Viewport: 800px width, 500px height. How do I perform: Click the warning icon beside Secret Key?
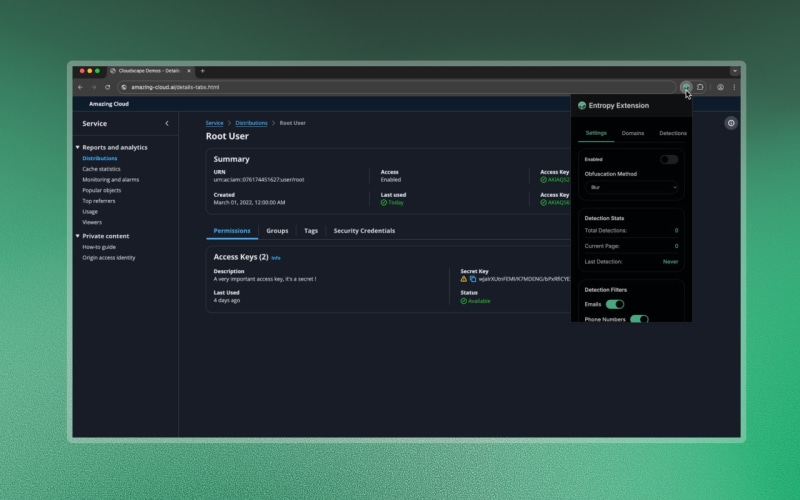(464, 279)
